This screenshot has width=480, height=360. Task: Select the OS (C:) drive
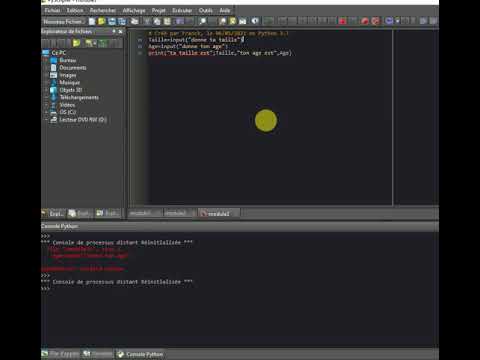point(68,112)
